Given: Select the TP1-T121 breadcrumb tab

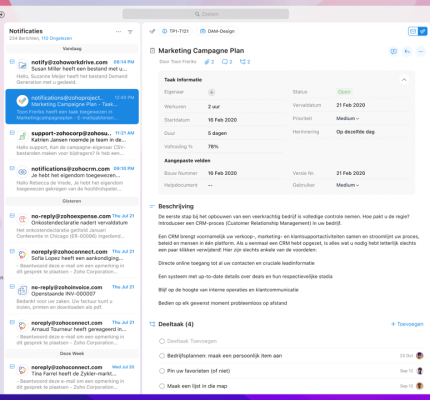Looking at the screenshot, I should point(176,31).
